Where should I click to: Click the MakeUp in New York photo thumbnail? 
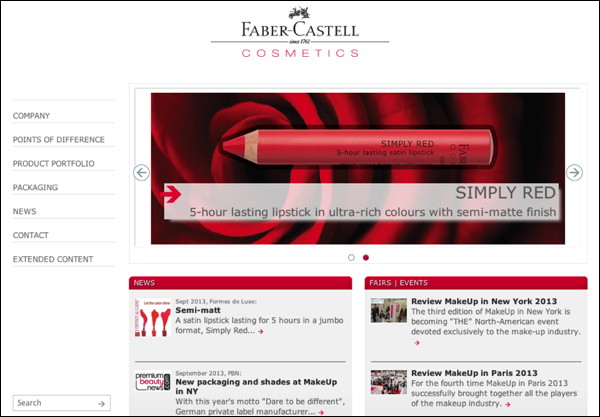click(x=389, y=310)
